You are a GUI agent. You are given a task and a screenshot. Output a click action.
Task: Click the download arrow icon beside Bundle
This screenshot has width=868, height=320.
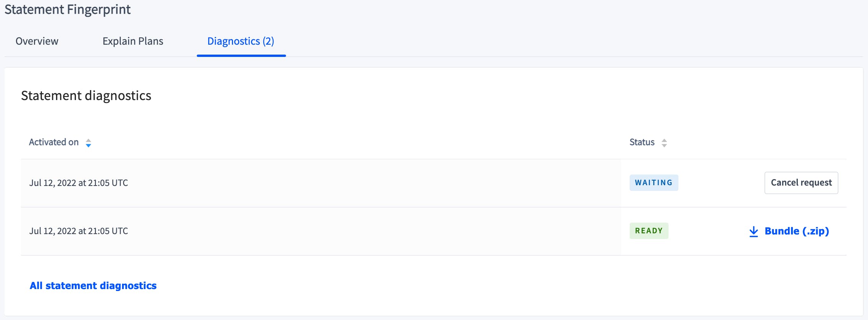(754, 231)
